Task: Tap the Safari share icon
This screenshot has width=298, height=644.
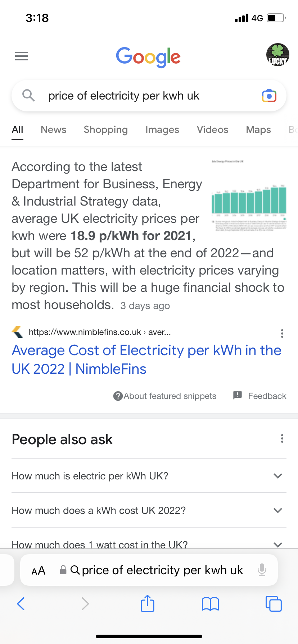Action: pyautogui.click(x=147, y=603)
